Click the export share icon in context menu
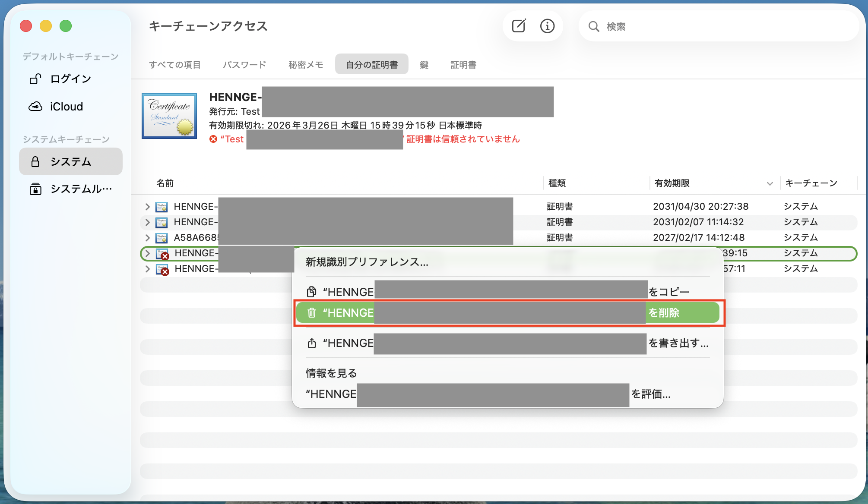Screen dimensions: 868x504 (311, 343)
